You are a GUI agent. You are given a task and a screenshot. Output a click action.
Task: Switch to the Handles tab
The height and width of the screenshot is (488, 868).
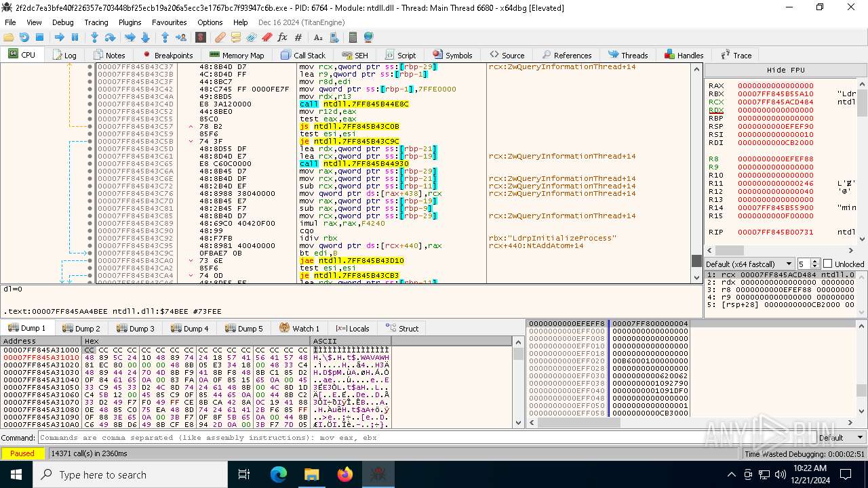pyautogui.click(x=684, y=55)
